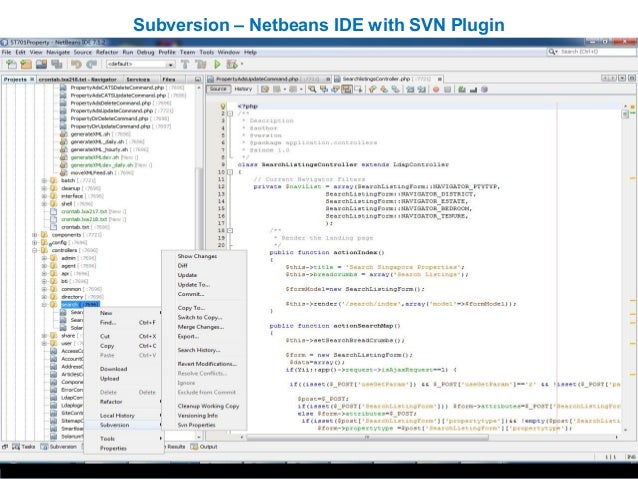Select Show Changes in the submenu
The image size is (638, 479).
[x=197, y=256]
